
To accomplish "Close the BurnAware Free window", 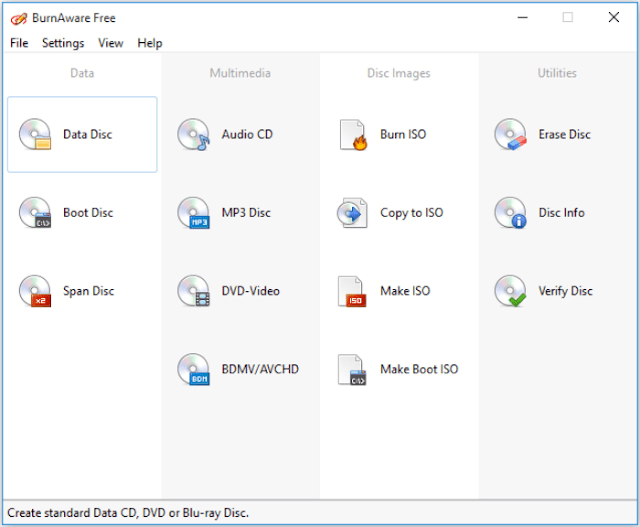I will click(614, 18).
